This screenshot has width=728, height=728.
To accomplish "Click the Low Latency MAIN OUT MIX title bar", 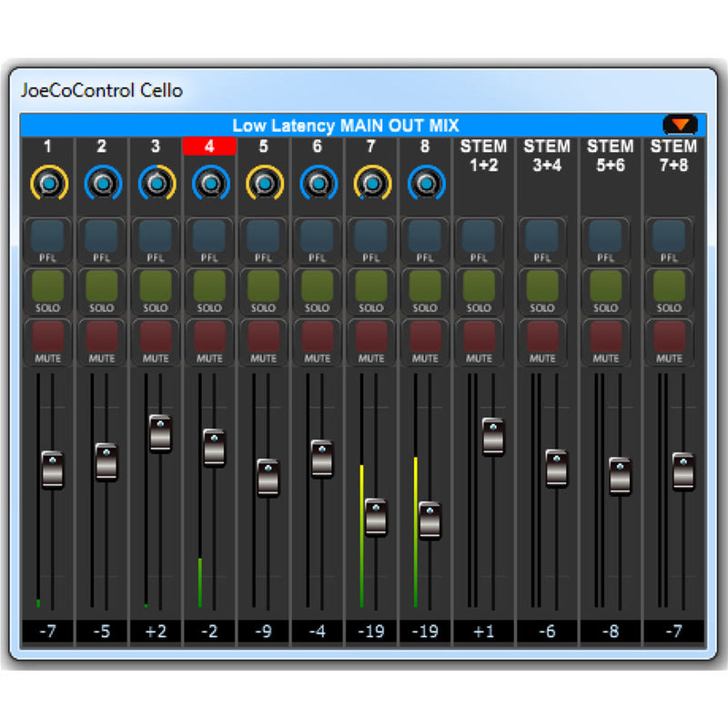I will (x=346, y=126).
